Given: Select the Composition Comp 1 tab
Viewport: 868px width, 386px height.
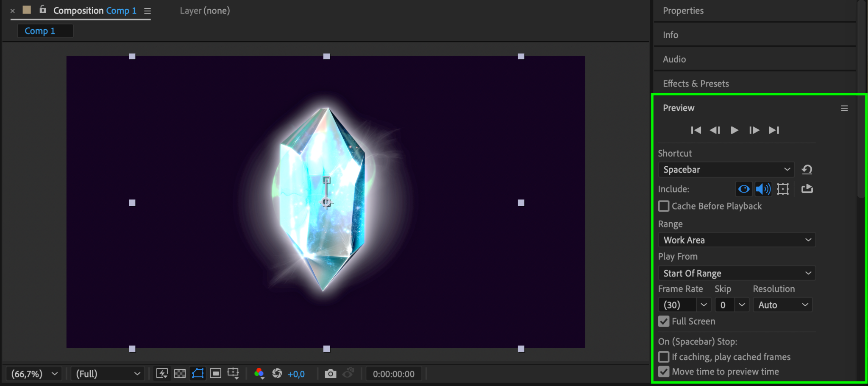Looking at the screenshot, I should [x=95, y=11].
